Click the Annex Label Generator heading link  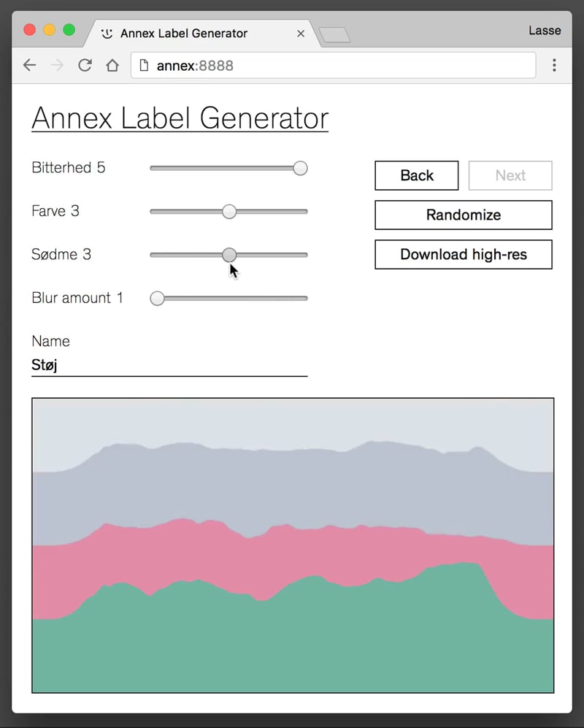[x=180, y=118]
